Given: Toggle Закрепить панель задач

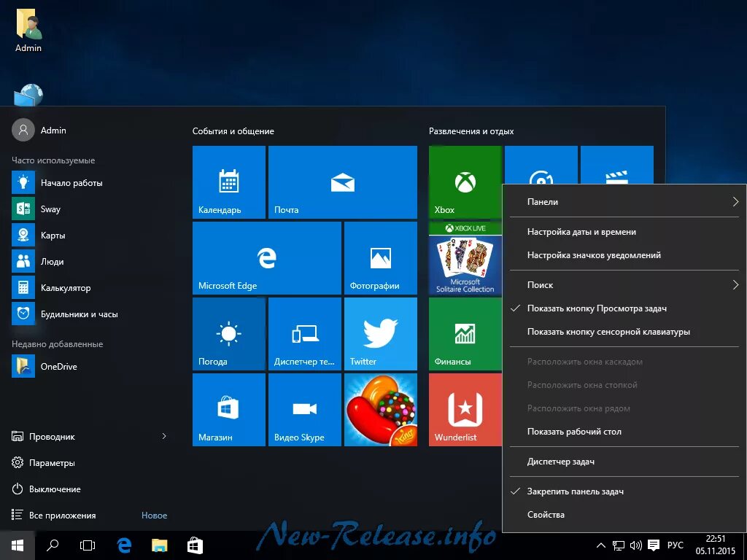Looking at the screenshot, I should (624, 491).
